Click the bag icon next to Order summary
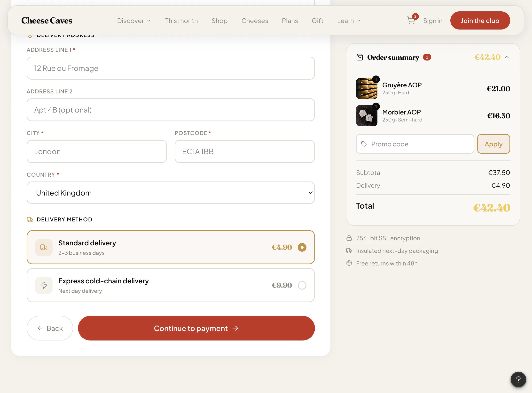Image resolution: width=532 pixels, height=393 pixels. (x=360, y=57)
